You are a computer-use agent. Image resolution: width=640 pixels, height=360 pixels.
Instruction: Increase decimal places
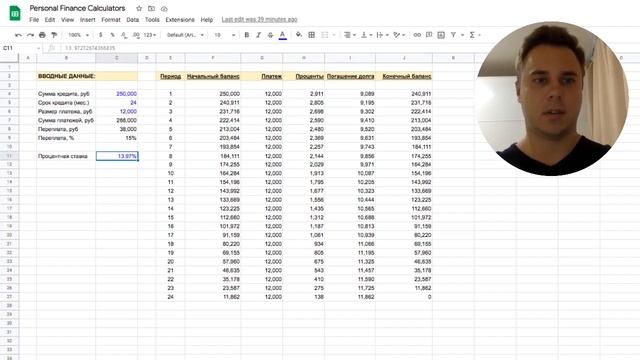click(136, 35)
